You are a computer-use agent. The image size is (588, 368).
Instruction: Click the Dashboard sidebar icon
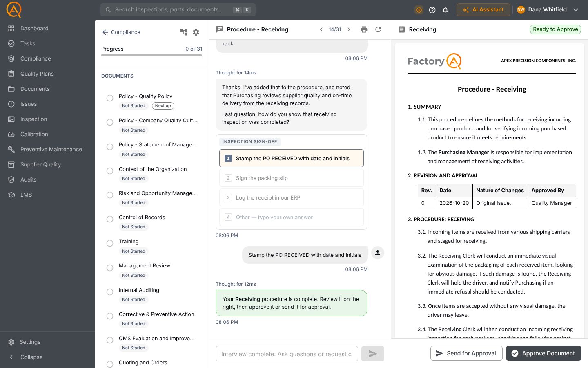coord(11,29)
